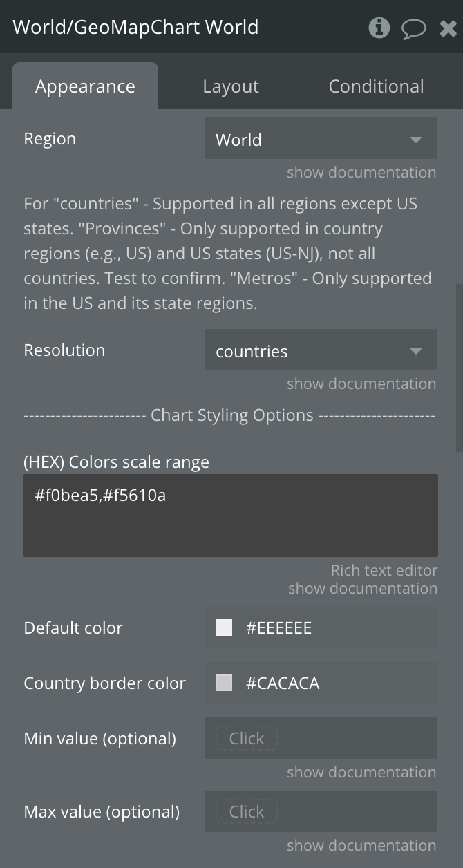The height and width of the screenshot is (868, 463).
Task: Click the Max value optional field
Action: [321, 811]
